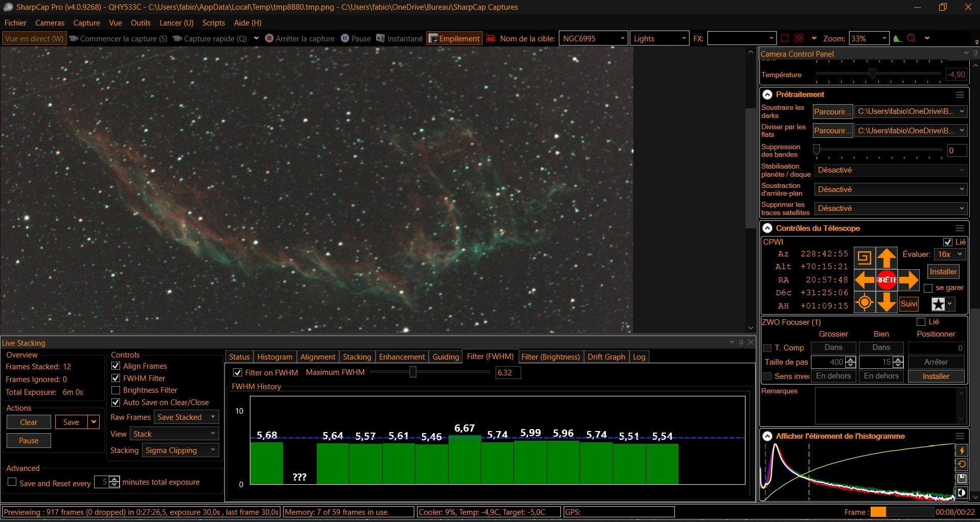The image size is (980, 522).
Task: Click the Suivi tracking button
Action: 909,304
